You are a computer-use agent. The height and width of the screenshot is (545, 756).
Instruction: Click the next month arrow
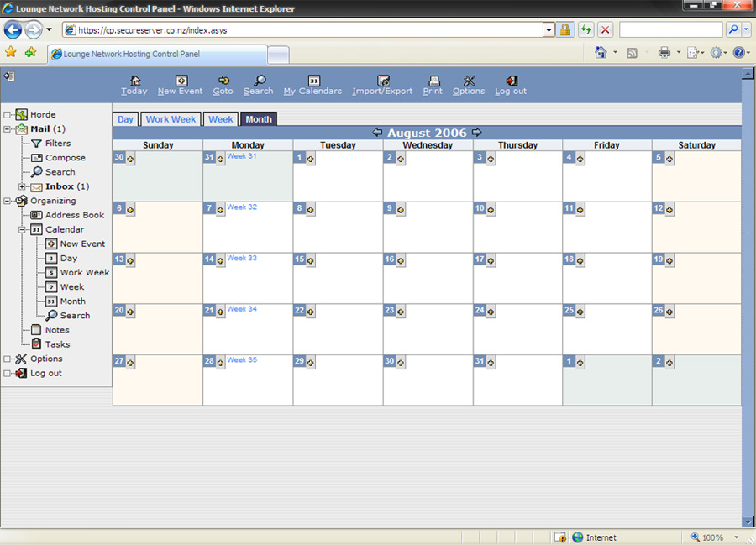477,133
